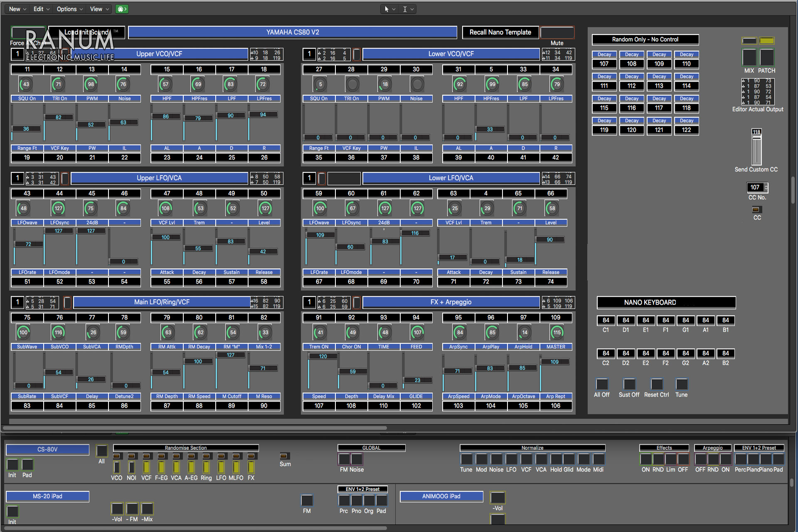Toggle the PATCH button
This screenshot has height=532, width=798.
[767, 57]
